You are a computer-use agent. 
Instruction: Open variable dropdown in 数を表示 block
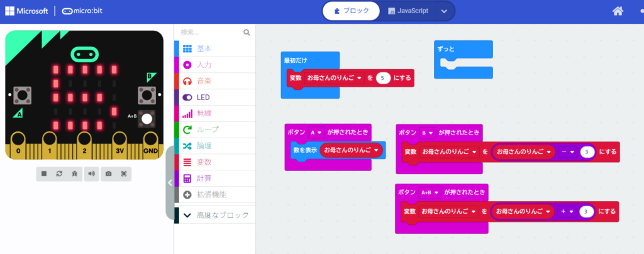coord(351,150)
